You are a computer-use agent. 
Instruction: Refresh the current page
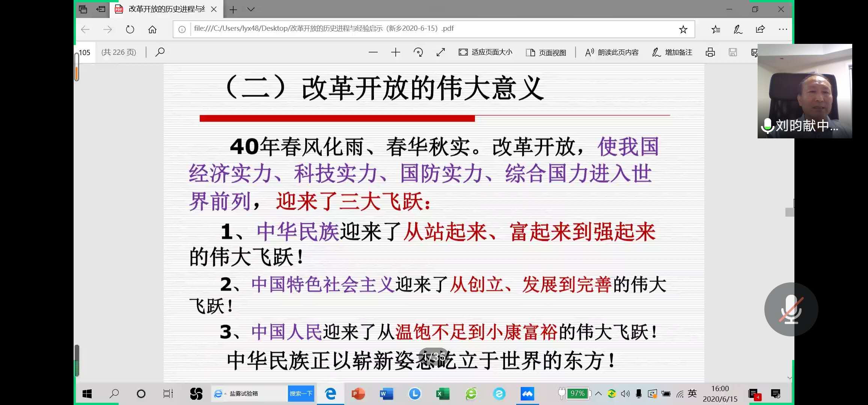coord(130,29)
